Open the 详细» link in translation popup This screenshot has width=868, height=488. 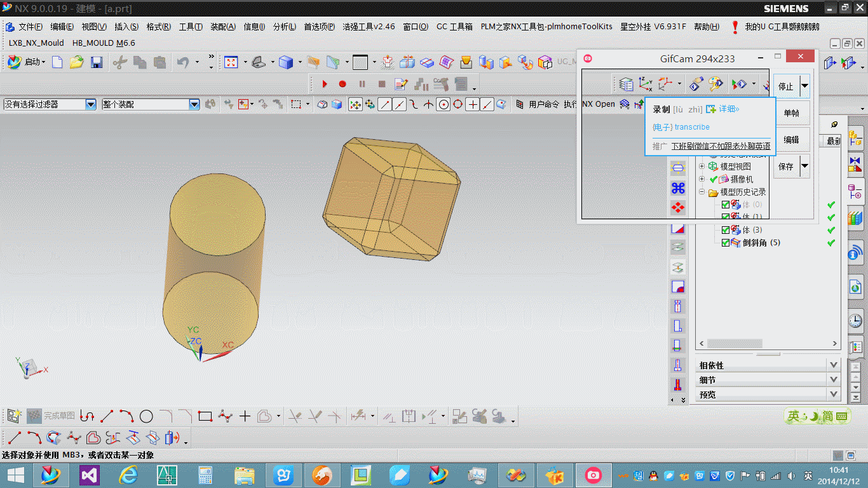729,109
